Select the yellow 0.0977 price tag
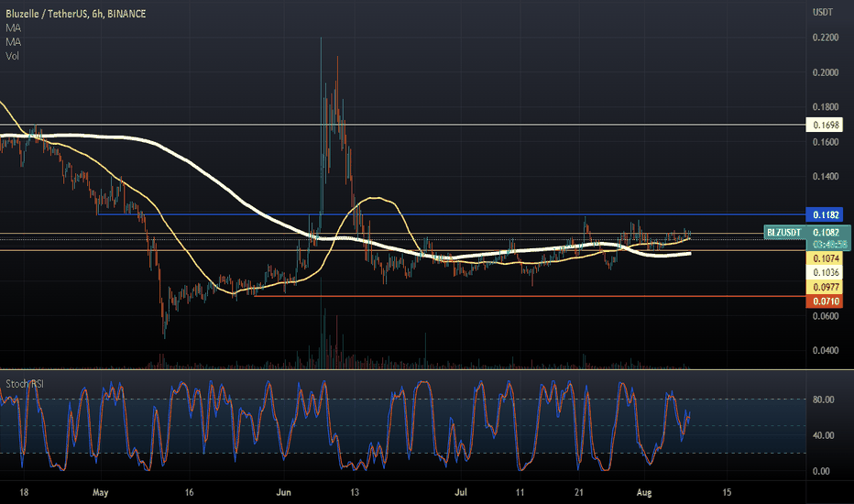Viewport: 854px width, 504px height. tap(825, 287)
